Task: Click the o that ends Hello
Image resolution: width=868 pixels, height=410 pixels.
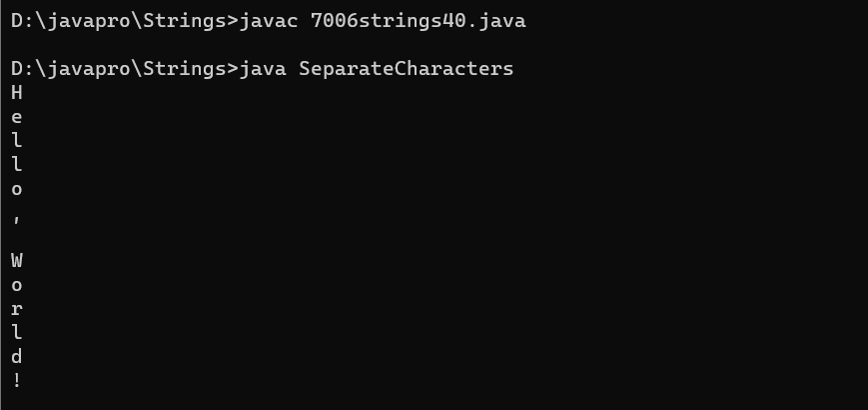Action: 17,189
